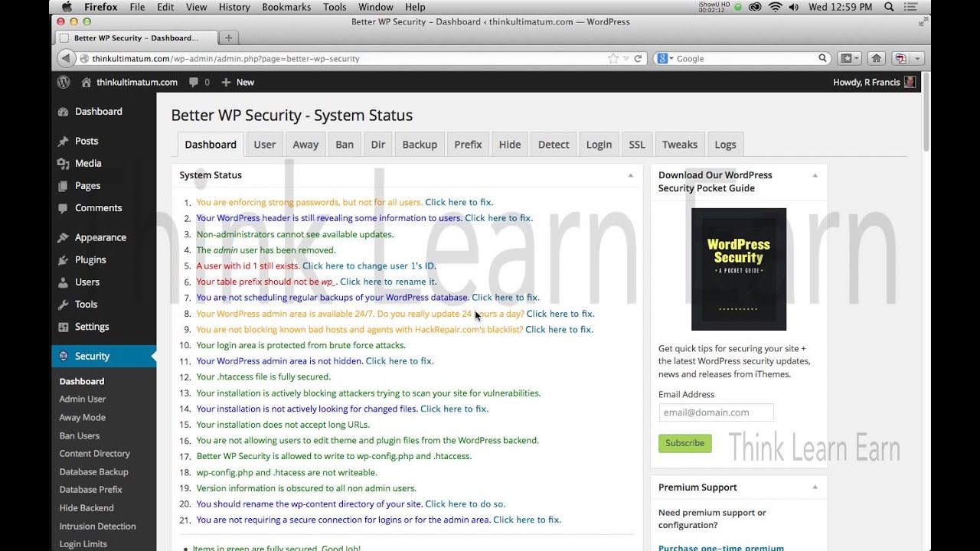Click the search magnifier in Google box

point(822,58)
